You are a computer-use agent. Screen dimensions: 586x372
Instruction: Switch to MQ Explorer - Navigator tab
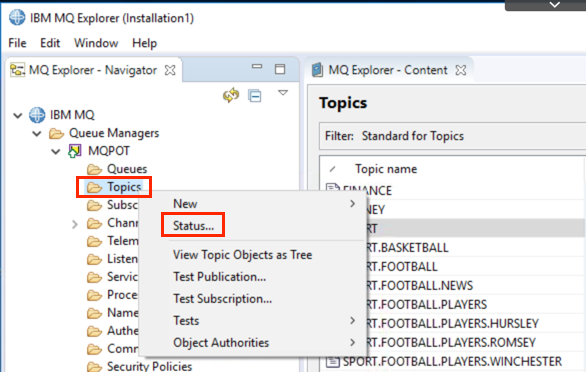pos(93,70)
